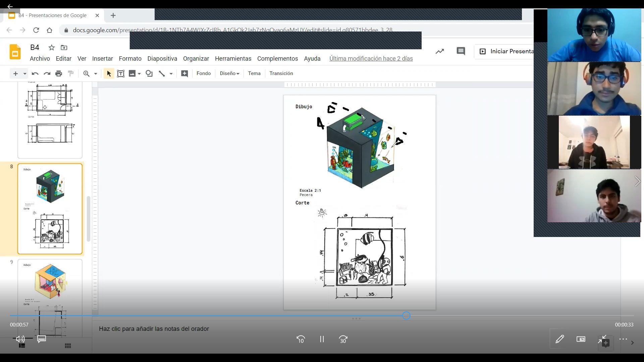Viewport: 644px width, 362px height.
Task: Open the Herramientas menu
Action: coord(233,59)
